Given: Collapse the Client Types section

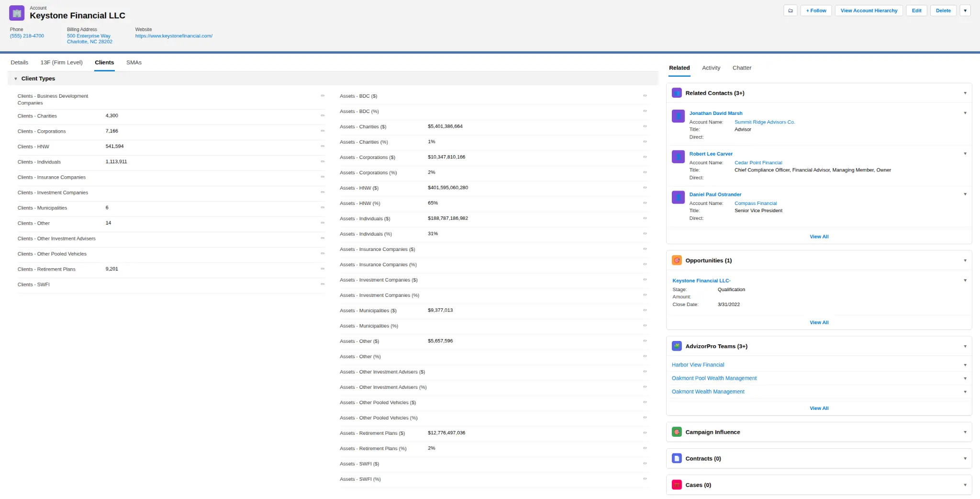Looking at the screenshot, I should pos(16,79).
